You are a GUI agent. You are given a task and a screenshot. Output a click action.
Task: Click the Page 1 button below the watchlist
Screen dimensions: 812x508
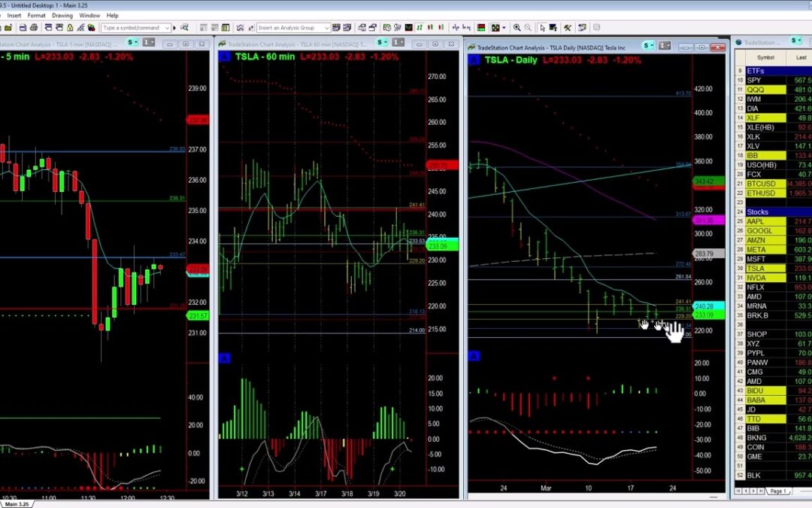coord(778,491)
